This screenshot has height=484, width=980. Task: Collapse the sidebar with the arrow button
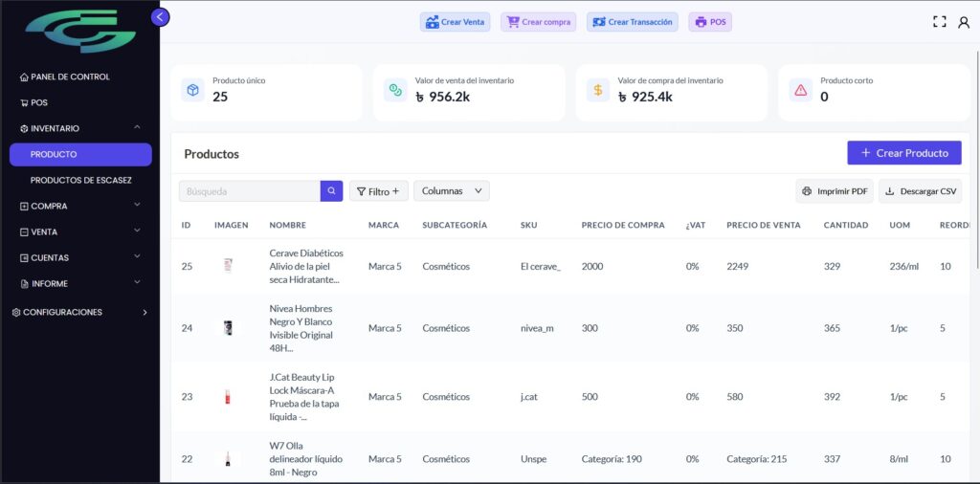point(160,17)
